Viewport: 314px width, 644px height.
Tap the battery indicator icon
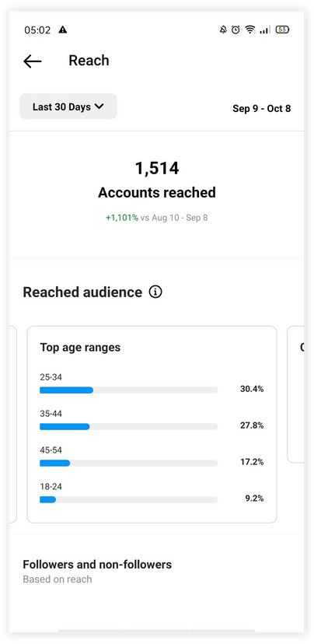coord(282,30)
